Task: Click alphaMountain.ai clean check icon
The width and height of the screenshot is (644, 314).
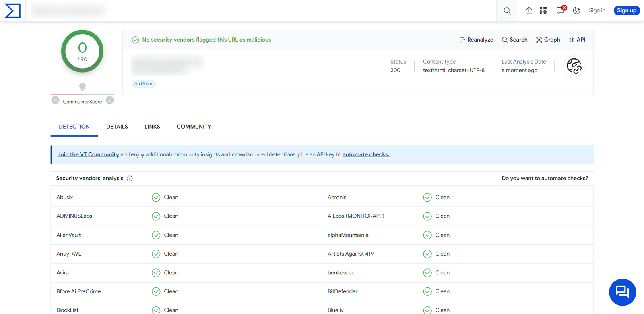Action: tap(427, 235)
